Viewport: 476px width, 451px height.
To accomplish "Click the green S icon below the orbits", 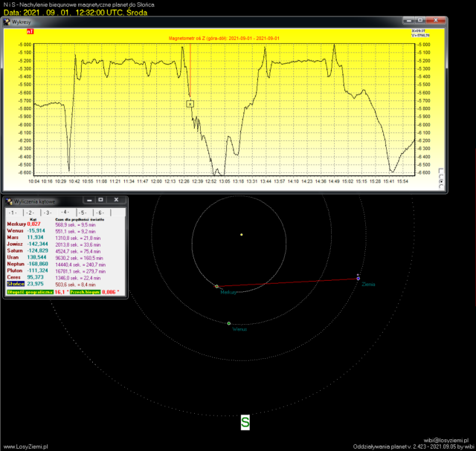I will tap(245, 422).
